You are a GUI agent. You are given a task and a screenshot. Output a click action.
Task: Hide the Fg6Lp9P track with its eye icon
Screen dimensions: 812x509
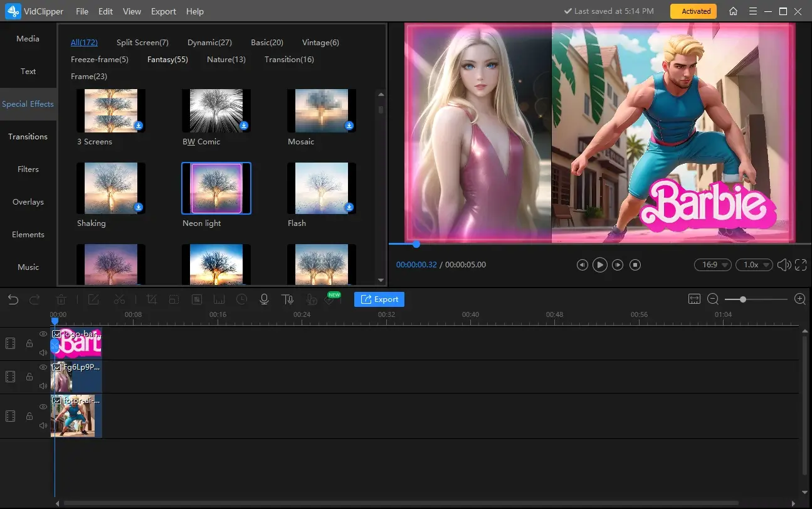[x=43, y=367]
